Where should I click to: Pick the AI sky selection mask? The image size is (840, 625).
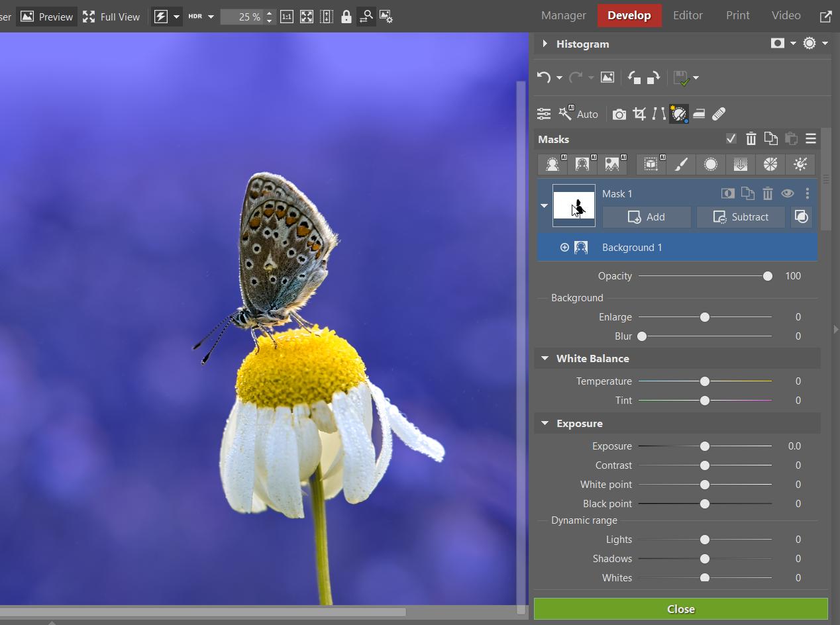[x=613, y=164]
